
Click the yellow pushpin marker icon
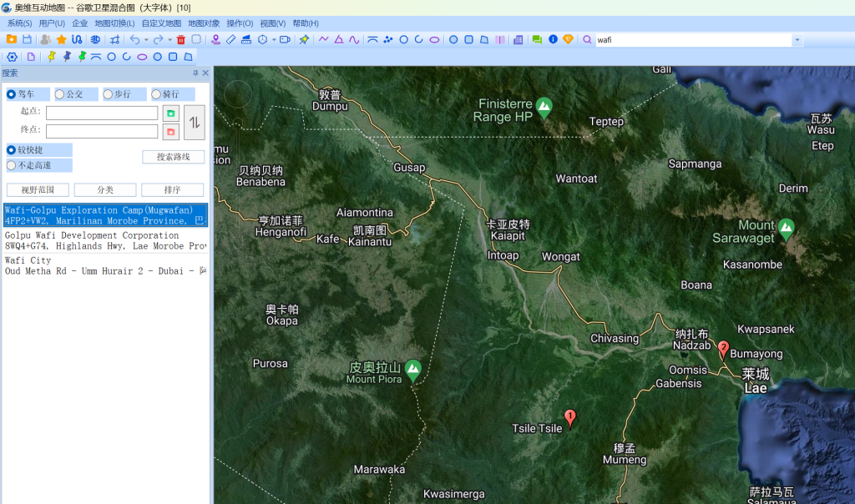click(x=52, y=57)
